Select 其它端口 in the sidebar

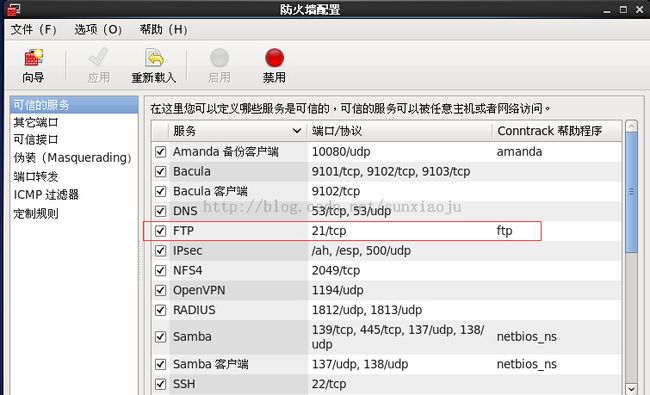(36, 123)
